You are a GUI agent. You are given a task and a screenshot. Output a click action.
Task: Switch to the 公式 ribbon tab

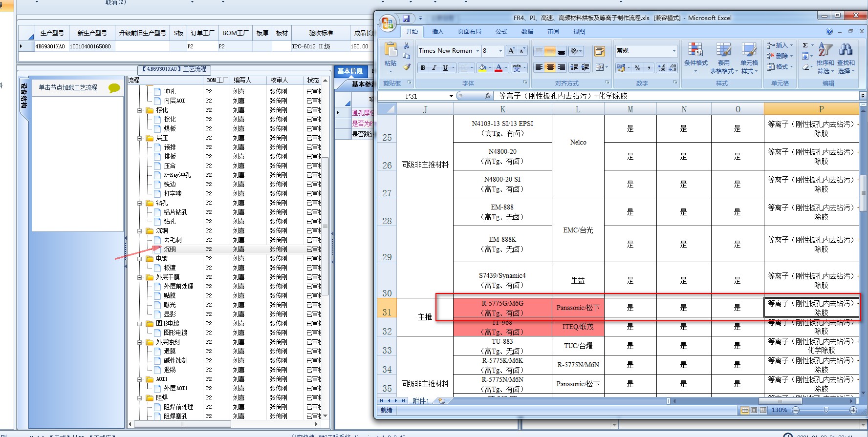[x=501, y=32]
